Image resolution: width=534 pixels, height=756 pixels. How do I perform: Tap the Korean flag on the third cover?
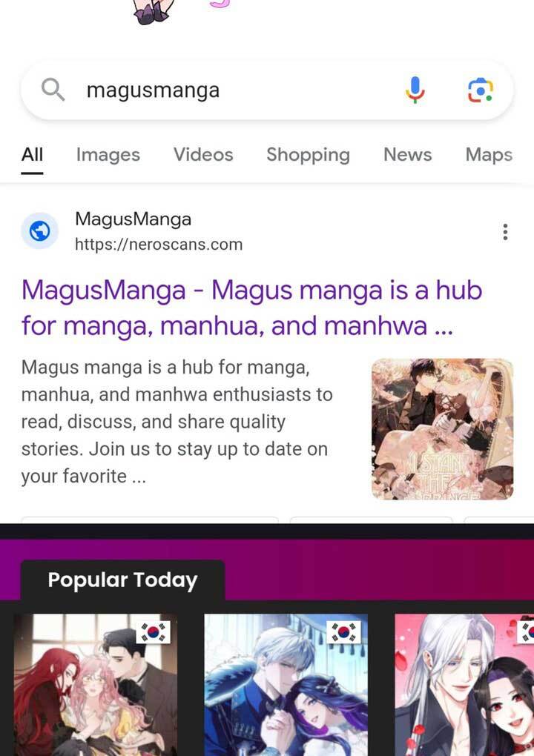click(526, 631)
